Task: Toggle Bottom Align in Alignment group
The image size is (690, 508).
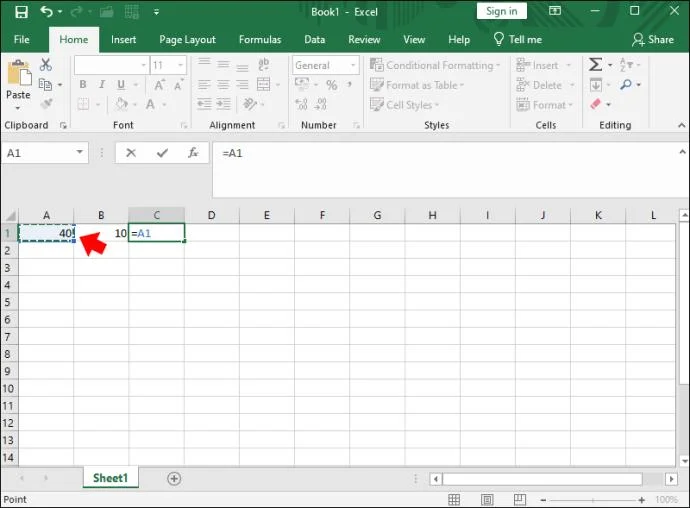Action: [x=242, y=66]
